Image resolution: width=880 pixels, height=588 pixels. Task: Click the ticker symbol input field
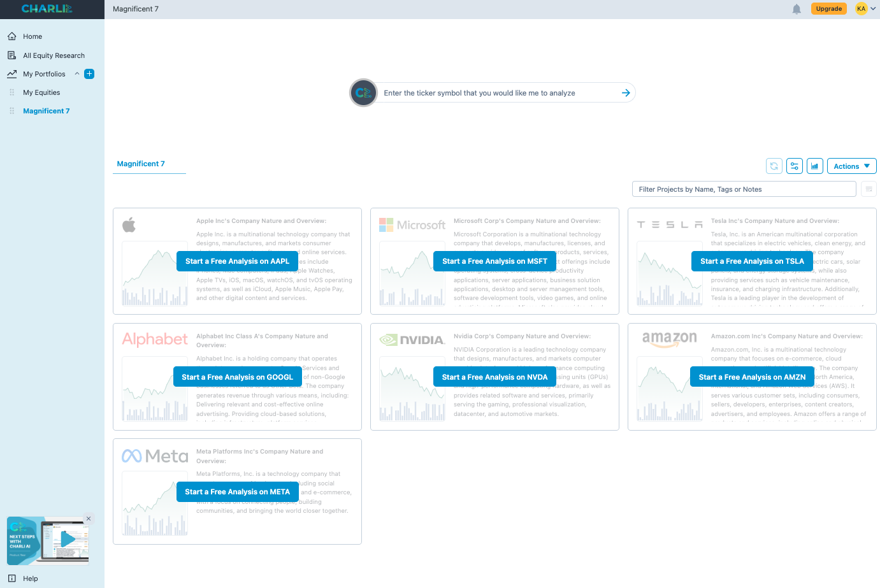coord(497,93)
